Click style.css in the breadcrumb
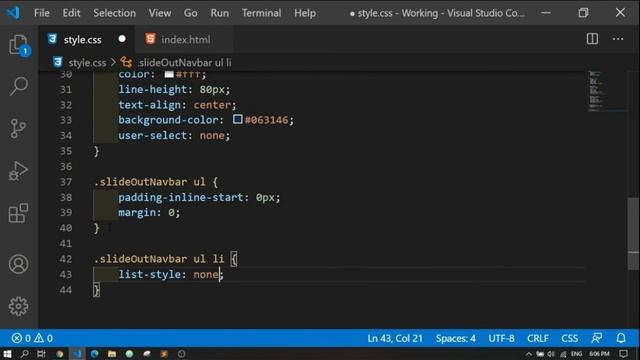Viewport: 640px width, 360px height. [87, 62]
